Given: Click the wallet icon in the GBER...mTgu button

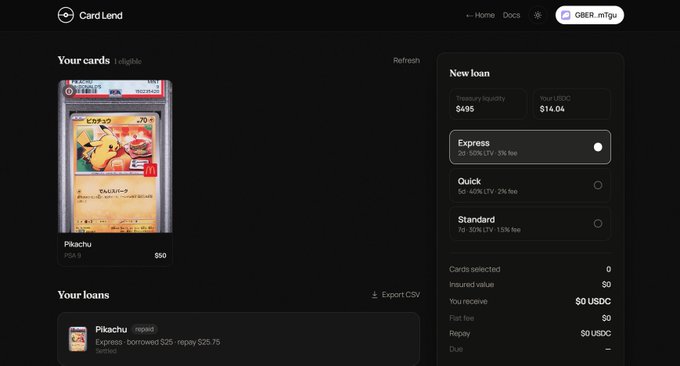Looking at the screenshot, I should [566, 15].
